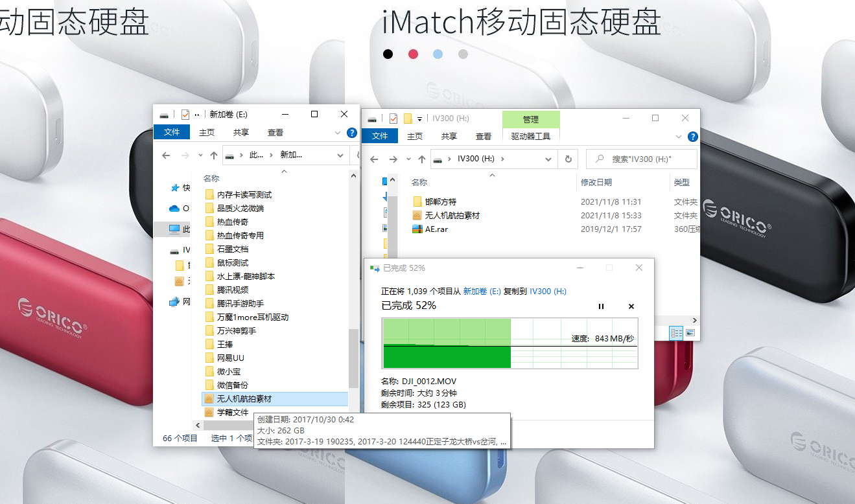Sort by 名称 column in H: window
The width and height of the screenshot is (855, 504).
tap(419, 183)
